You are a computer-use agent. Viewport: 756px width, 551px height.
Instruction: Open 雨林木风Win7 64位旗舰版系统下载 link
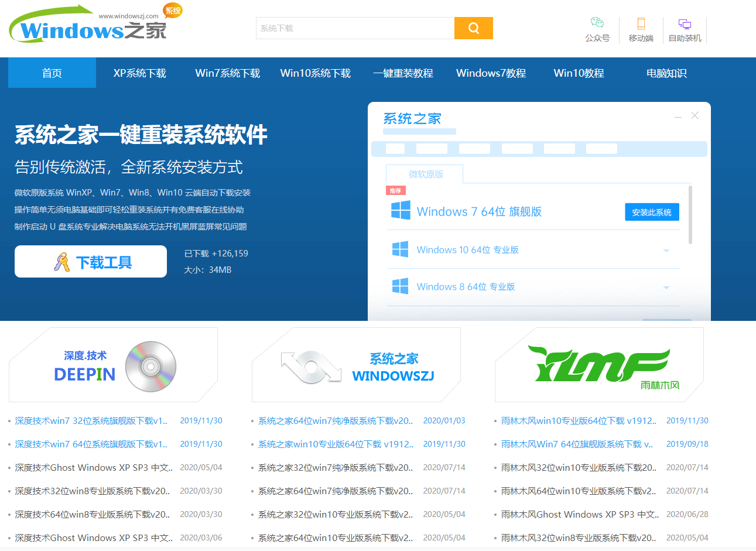click(577, 444)
